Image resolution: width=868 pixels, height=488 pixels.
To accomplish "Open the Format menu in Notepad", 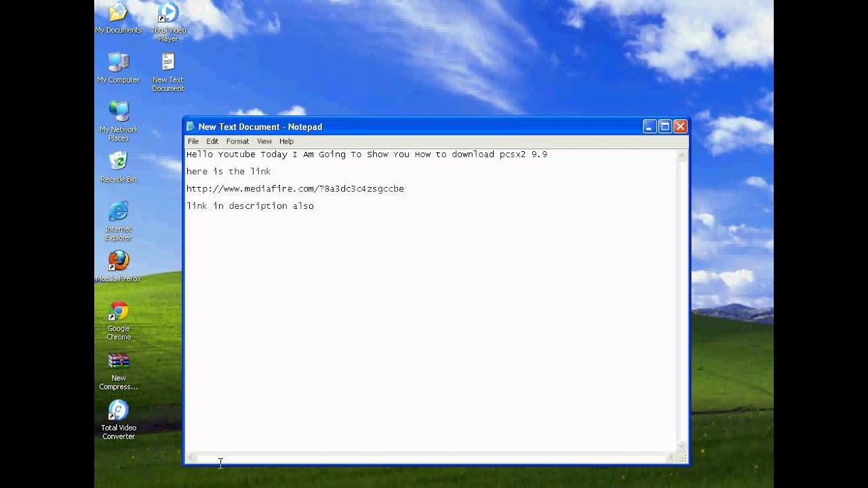I will coord(237,142).
